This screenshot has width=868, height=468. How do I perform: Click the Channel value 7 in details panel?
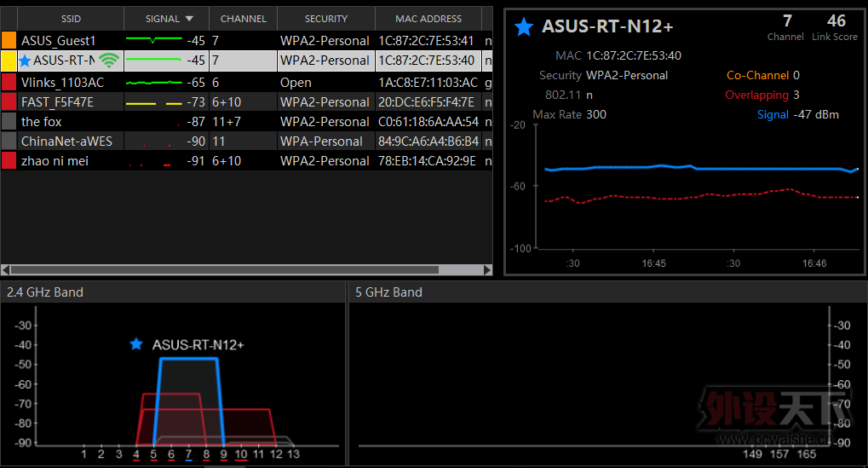click(787, 21)
